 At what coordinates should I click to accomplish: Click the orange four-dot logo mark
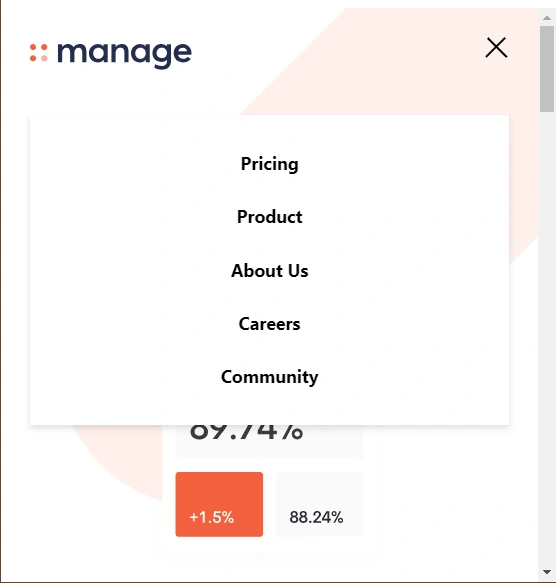coord(39,53)
